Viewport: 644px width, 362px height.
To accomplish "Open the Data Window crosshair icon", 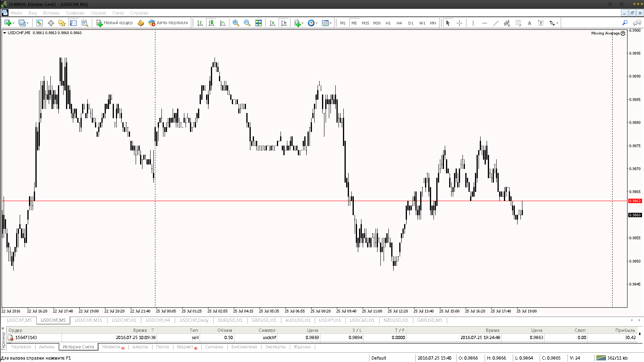I will coord(51,23).
